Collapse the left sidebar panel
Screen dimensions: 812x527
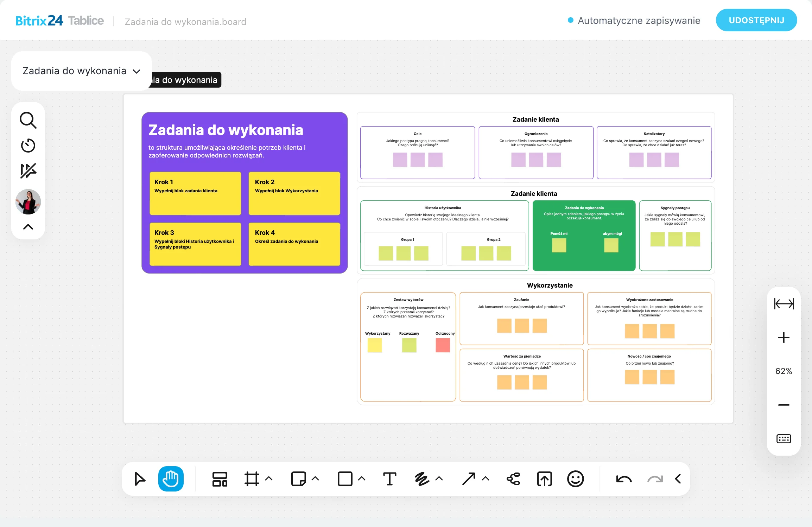tap(28, 227)
